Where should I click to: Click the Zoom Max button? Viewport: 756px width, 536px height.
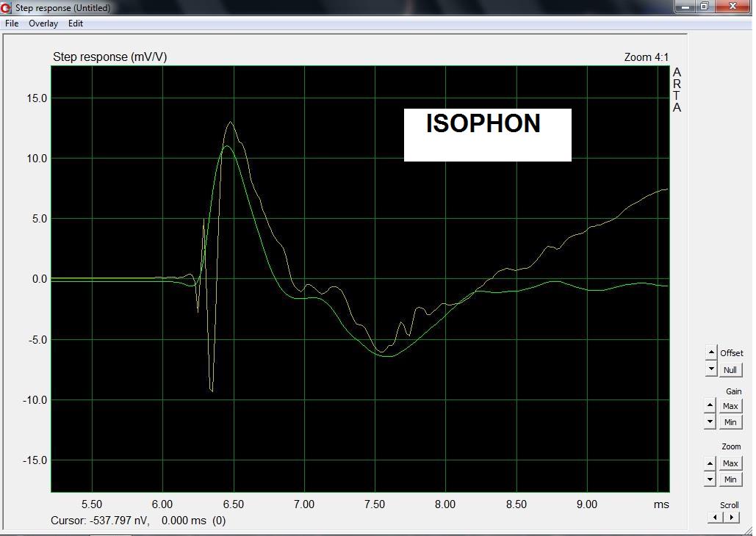pos(730,463)
